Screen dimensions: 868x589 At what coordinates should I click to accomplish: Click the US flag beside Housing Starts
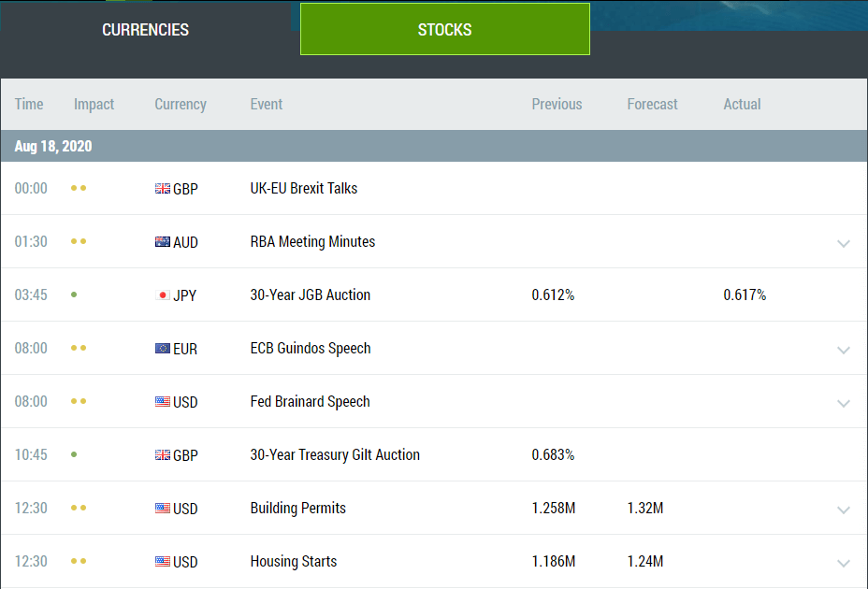163,562
